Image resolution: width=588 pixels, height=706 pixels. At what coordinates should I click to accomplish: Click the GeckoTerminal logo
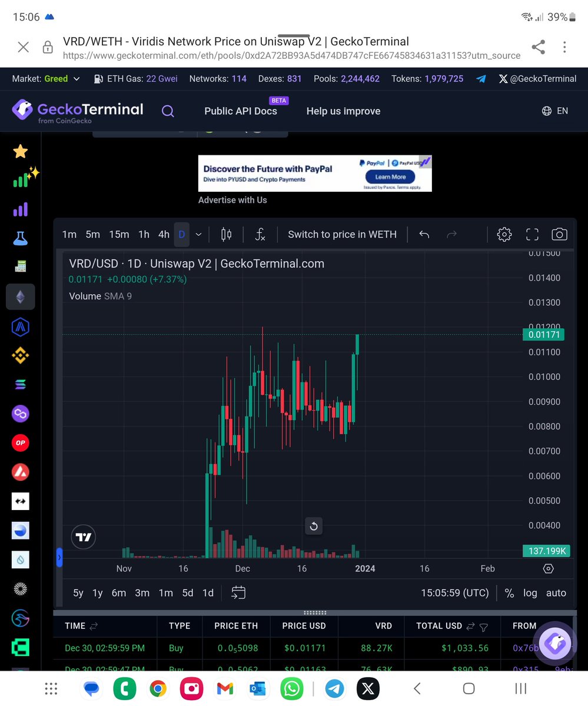coord(78,111)
